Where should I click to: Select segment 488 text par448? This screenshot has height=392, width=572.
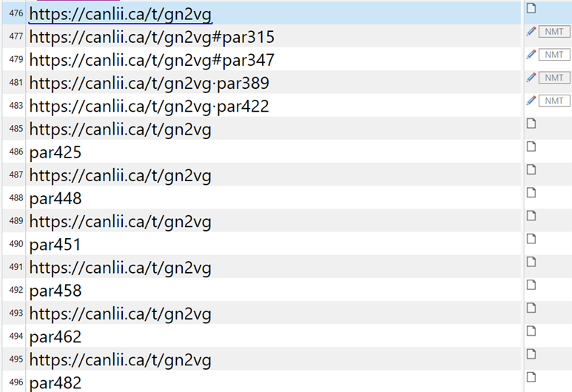tap(55, 199)
